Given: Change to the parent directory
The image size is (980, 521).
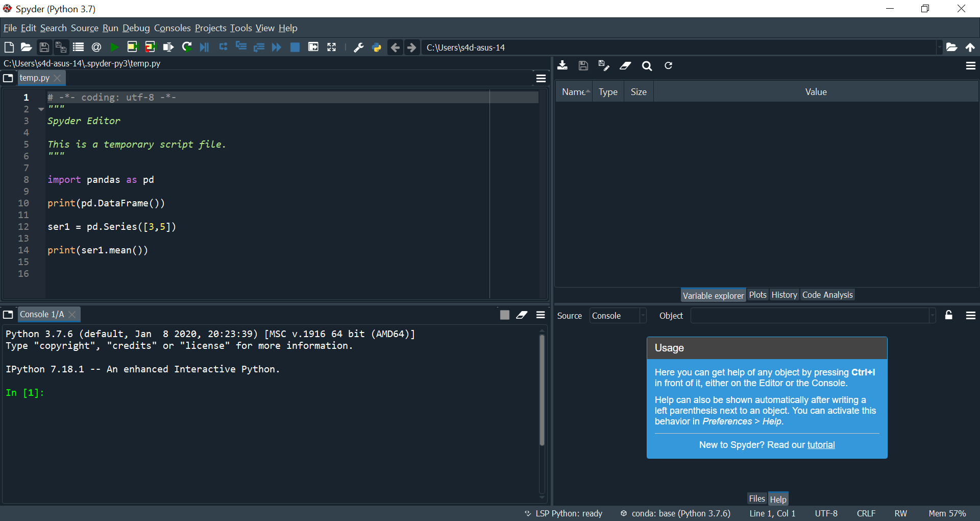Looking at the screenshot, I should tap(970, 48).
